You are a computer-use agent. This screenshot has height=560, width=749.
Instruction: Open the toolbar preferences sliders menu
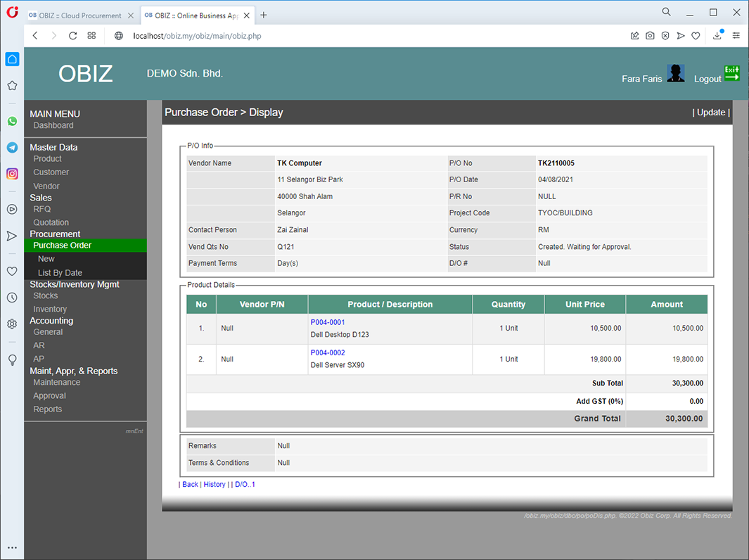736,35
